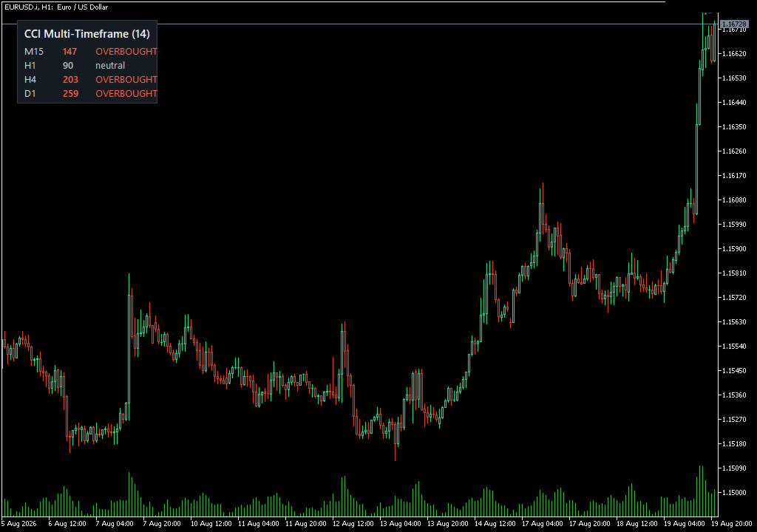Click the D1 CCI value 259
The image size is (757, 532).
(70, 93)
